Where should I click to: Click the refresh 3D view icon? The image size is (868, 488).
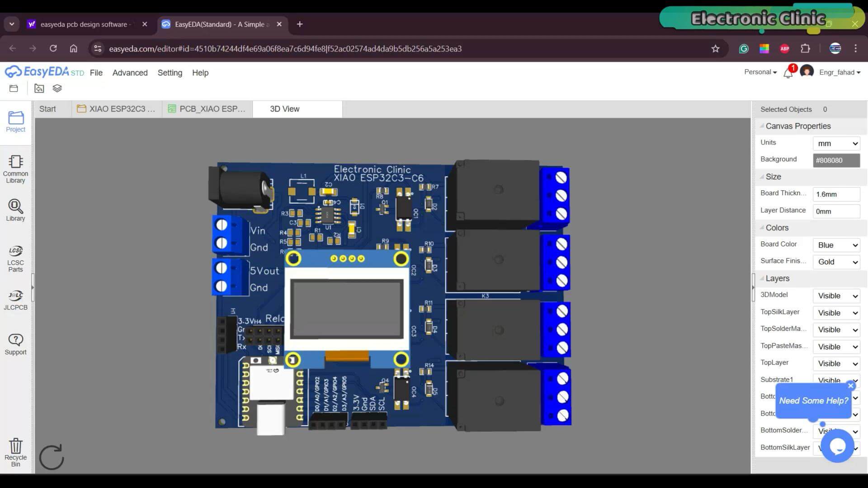tap(52, 457)
